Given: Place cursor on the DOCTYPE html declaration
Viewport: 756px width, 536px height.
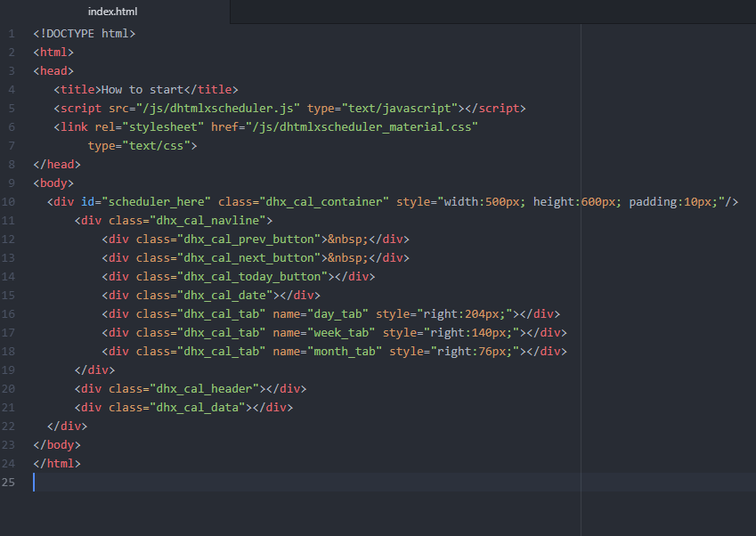Looking at the screenshot, I should coord(85,33).
